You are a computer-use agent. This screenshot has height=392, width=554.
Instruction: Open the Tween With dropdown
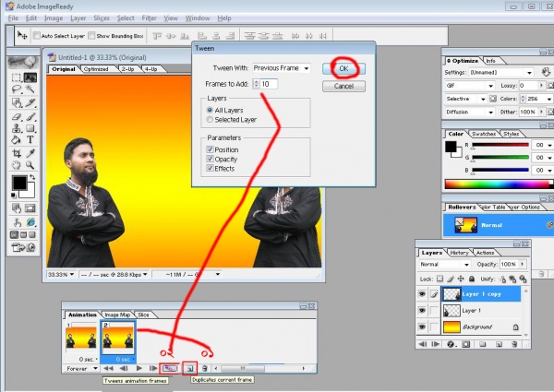283,67
